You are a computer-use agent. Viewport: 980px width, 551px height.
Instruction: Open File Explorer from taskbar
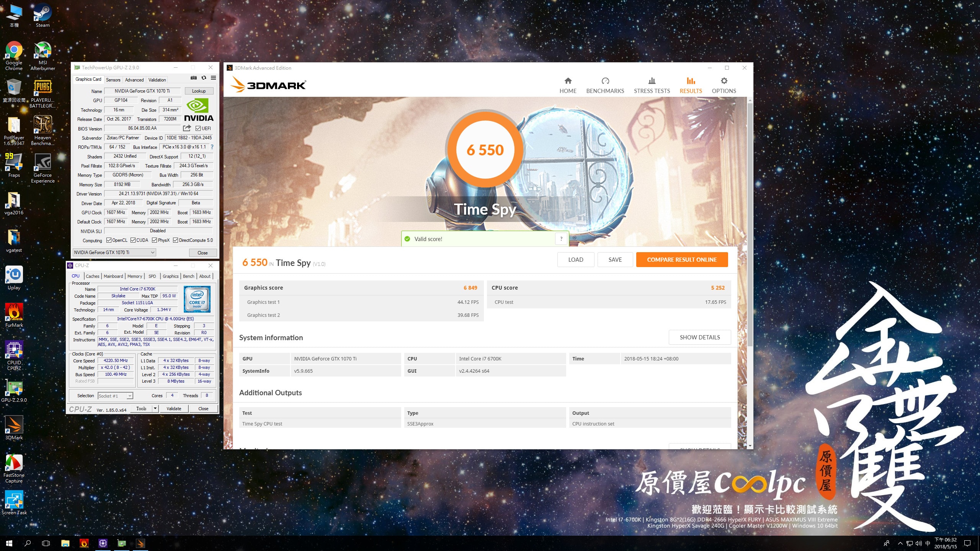(65, 543)
